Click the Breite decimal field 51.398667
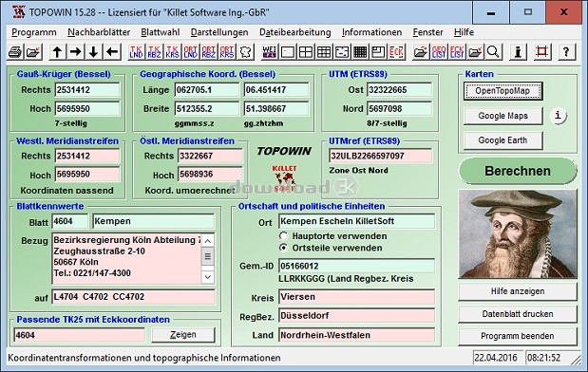 tap(276, 108)
